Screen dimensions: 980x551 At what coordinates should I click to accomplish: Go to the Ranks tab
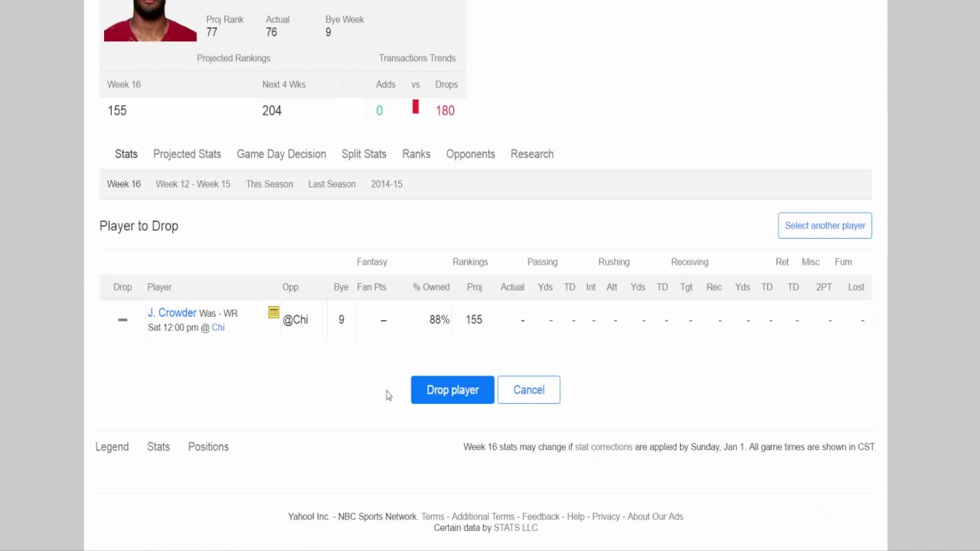click(416, 154)
